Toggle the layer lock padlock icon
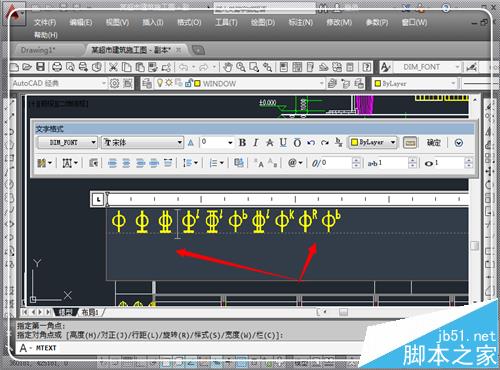Viewport: 500px width, 370px height. coord(188,83)
